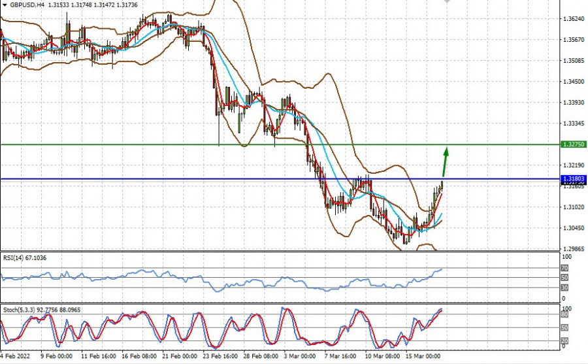Click the Stoch(5,3,3) indicator label

41,310
